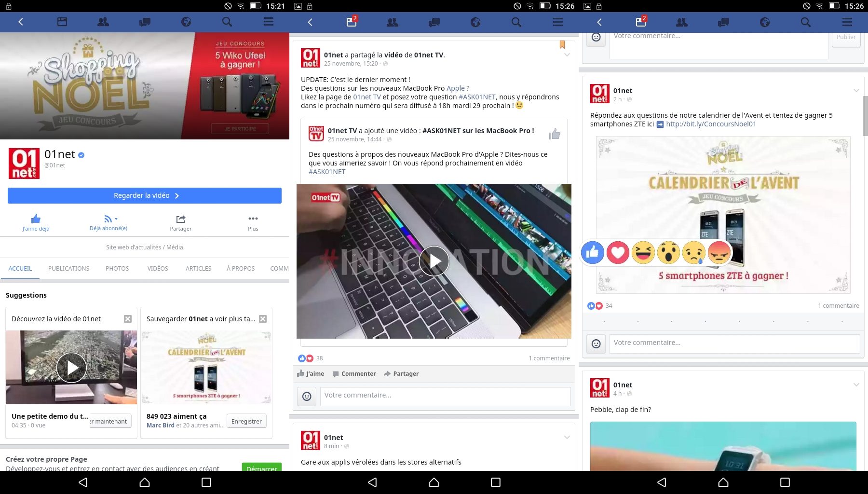The image size is (868, 494).
Task: Expand chevron on 'Gare aux applis vérolées' post
Action: [x=567, y=438]
